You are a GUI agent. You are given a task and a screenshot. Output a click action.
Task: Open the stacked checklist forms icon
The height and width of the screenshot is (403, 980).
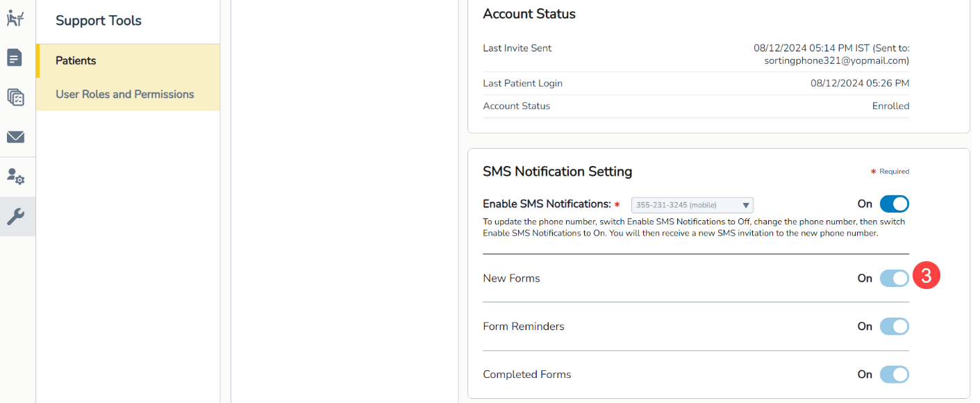point(15,97)
